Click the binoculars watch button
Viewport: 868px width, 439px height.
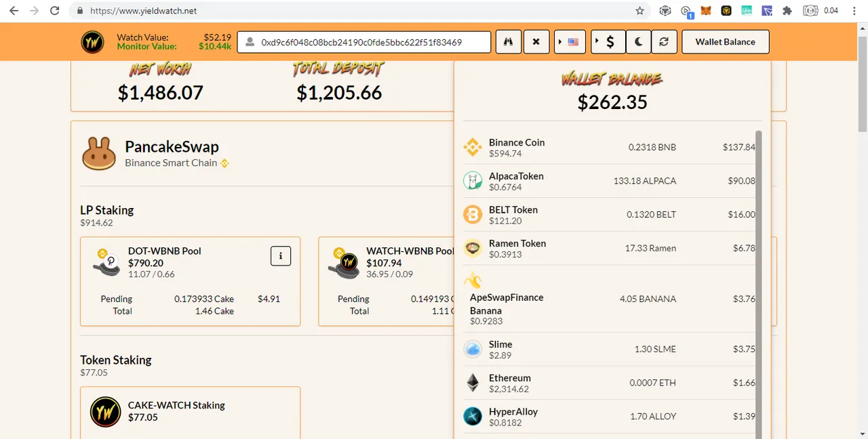click(509, 42)
